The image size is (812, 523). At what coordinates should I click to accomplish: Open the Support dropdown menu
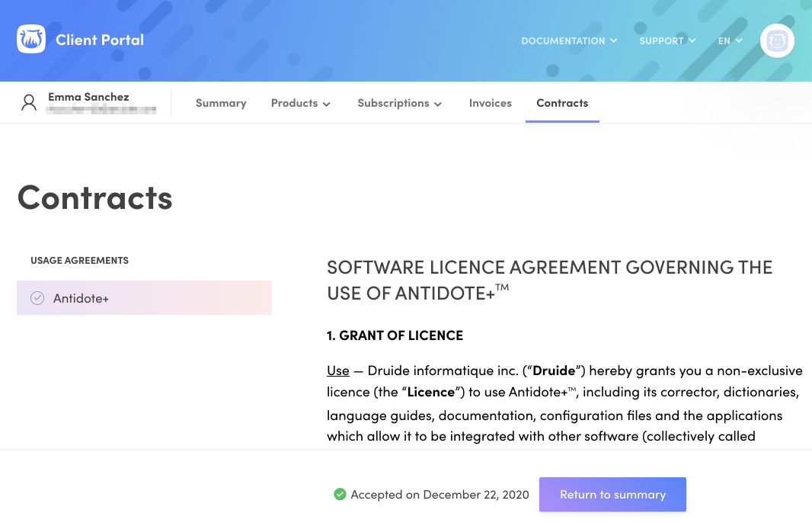coord(667,41)
